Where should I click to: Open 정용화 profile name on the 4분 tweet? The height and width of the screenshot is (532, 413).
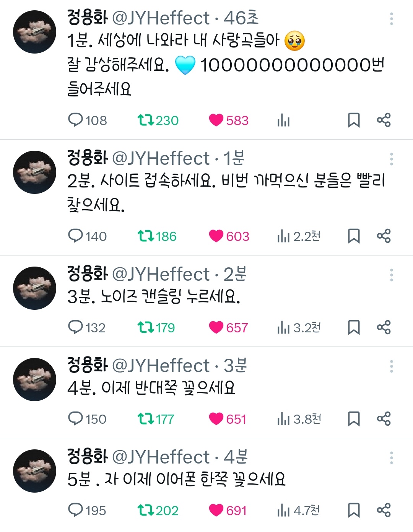click(x=88, y=457)
